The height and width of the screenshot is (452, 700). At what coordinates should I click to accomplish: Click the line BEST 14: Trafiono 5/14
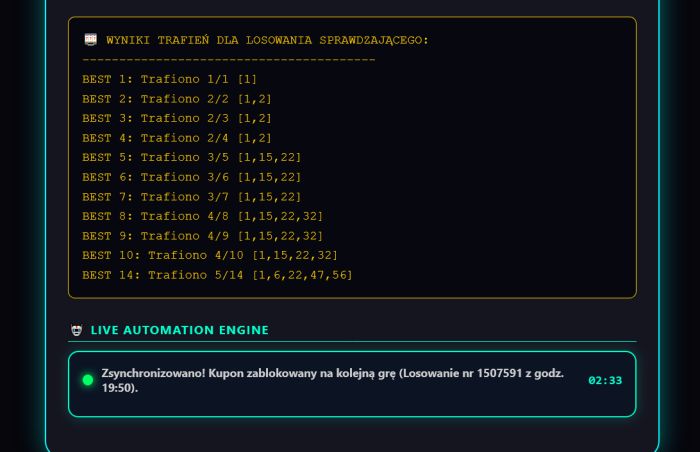coord(217,275)
